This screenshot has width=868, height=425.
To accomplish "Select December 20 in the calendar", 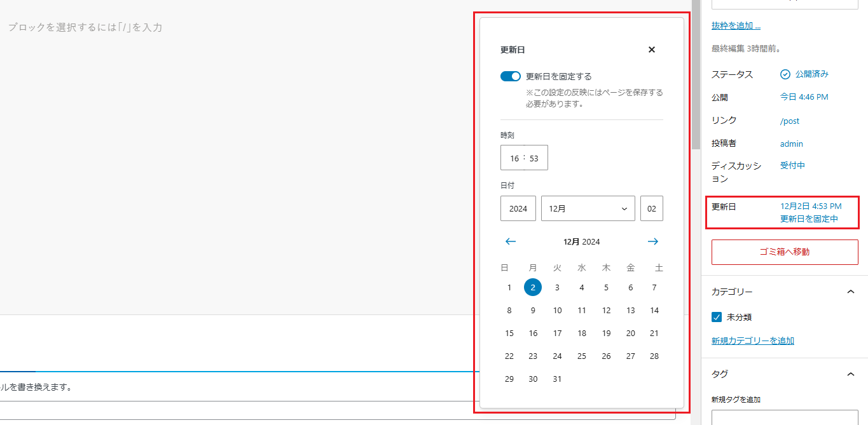I will tap(630, 334).
